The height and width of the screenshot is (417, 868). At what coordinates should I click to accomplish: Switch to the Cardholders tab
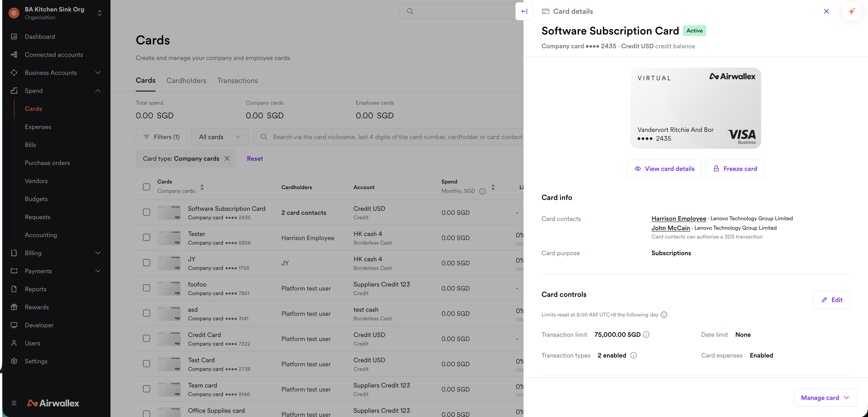(x=186, y=80)
